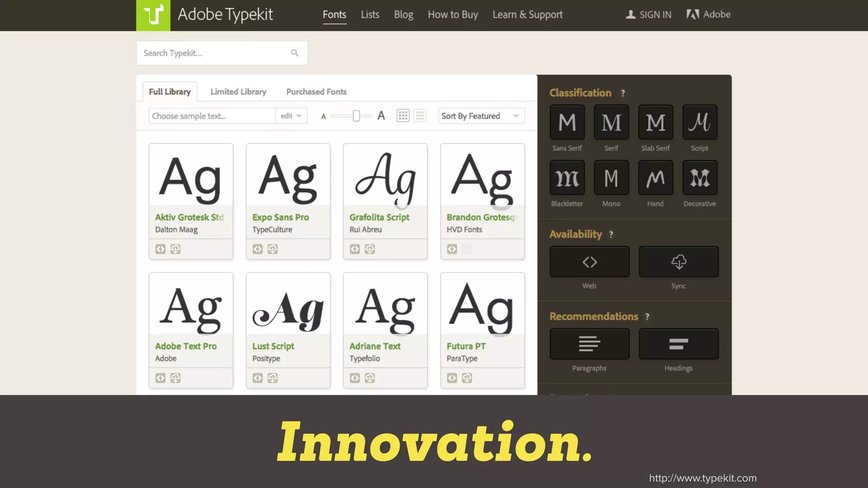This screenshot has width=868, height=488.
Task: Filter by Script classification
Action: (x=700, y=122)
